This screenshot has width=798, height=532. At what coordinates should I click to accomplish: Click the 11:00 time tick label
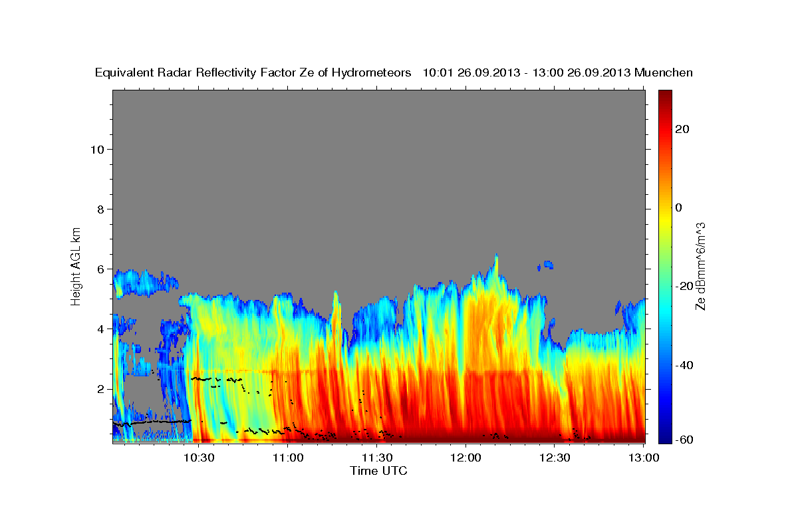point(288,458)
